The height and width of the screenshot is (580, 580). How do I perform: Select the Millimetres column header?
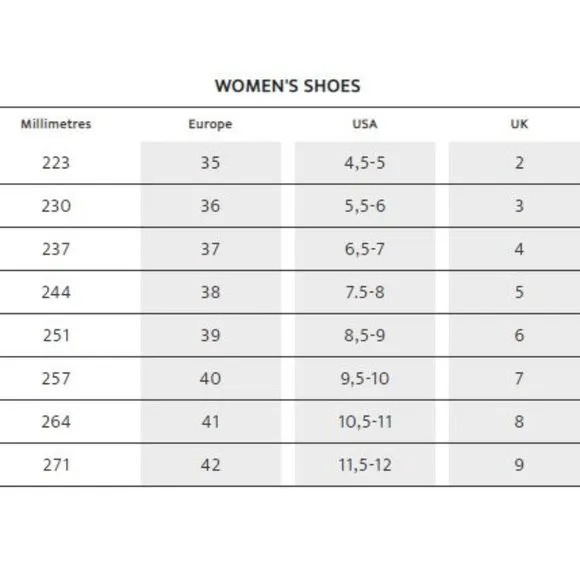point(56,124)
